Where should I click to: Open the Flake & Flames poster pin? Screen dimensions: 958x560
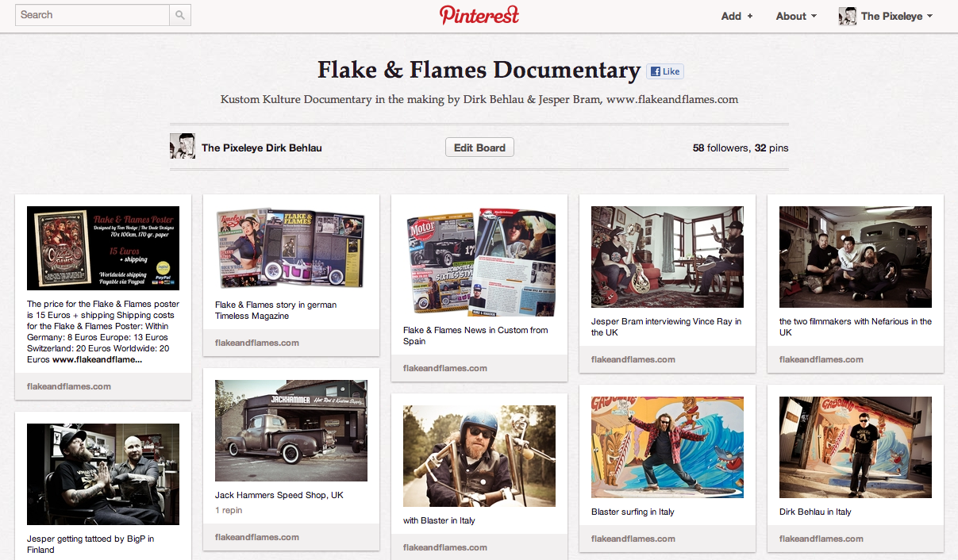pyautogui.click(x=103, y=248)
